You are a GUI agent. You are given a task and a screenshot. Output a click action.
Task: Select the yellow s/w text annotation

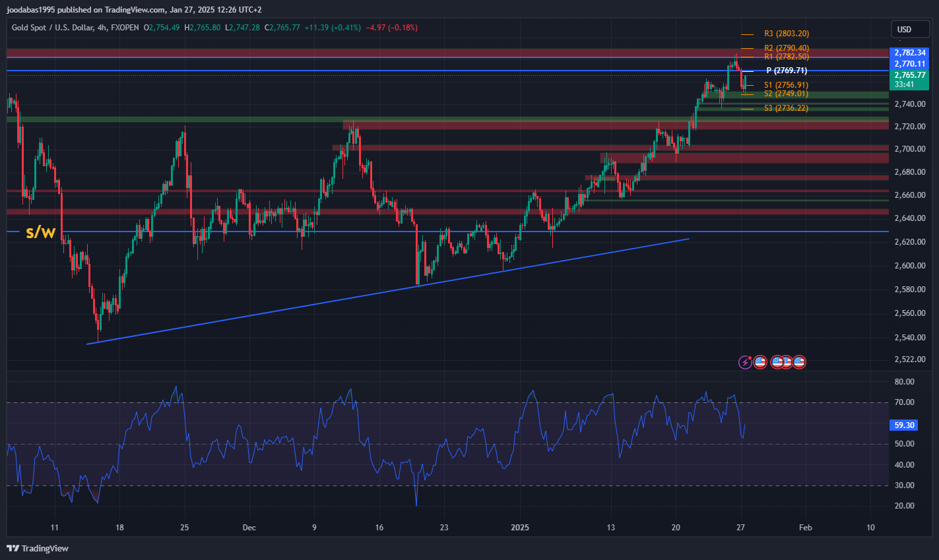40,232
